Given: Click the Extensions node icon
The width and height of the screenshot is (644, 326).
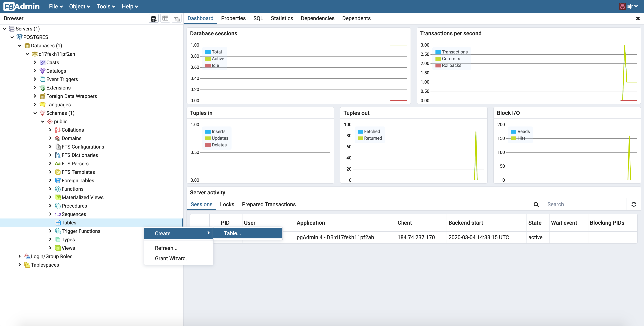Looking at the screenshot, I should tap(43, 88).
